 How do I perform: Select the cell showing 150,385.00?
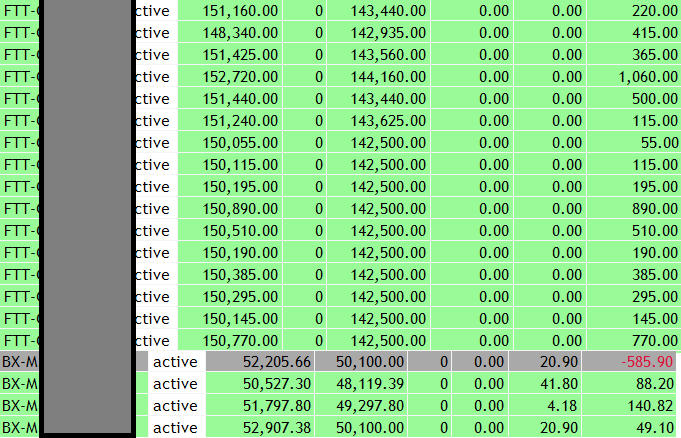[x=230, y=275]
